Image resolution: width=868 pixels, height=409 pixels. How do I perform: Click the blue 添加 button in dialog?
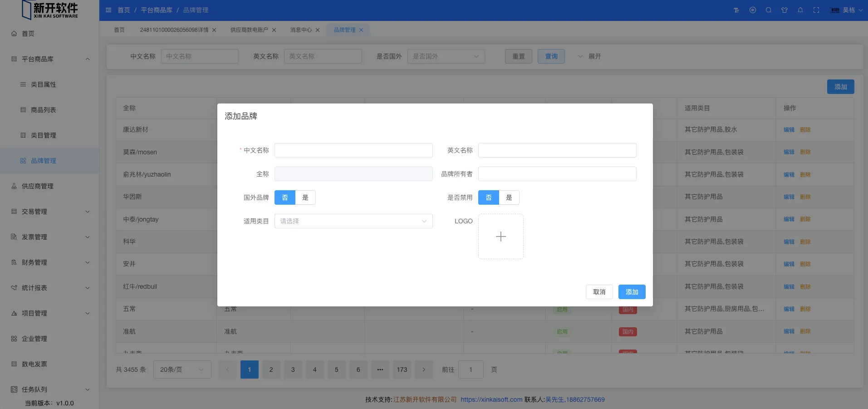tap(632, 292)
